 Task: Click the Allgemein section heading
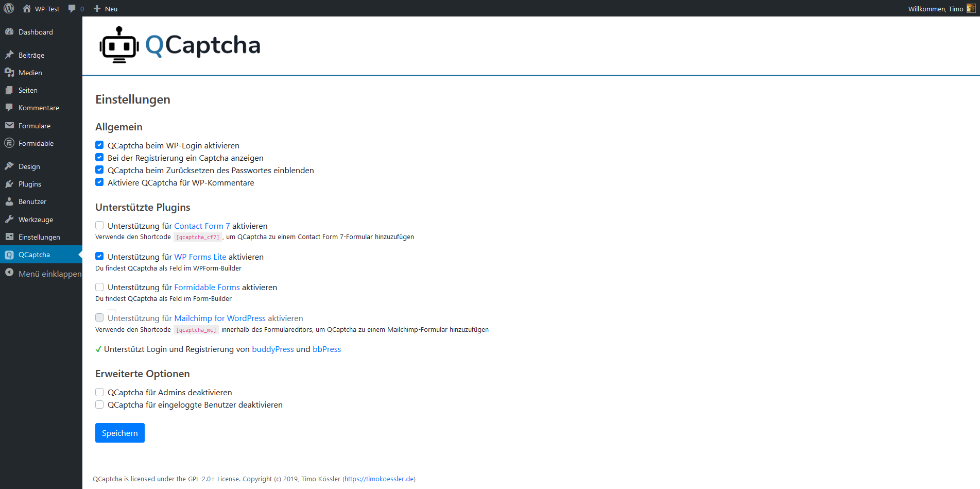(x=119, y=127)
